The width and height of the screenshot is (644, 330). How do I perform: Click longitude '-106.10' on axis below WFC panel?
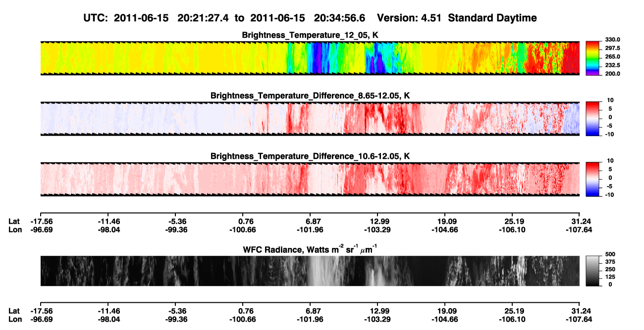coord(512,320)
